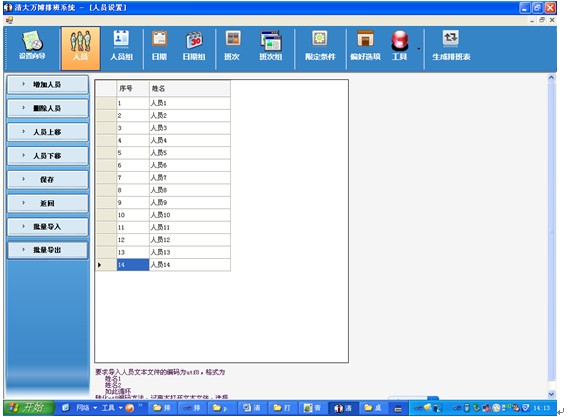This screenshot has width=568, height=417.
Task: Click the 姓名 column header
Action: (x=190, y=88)
